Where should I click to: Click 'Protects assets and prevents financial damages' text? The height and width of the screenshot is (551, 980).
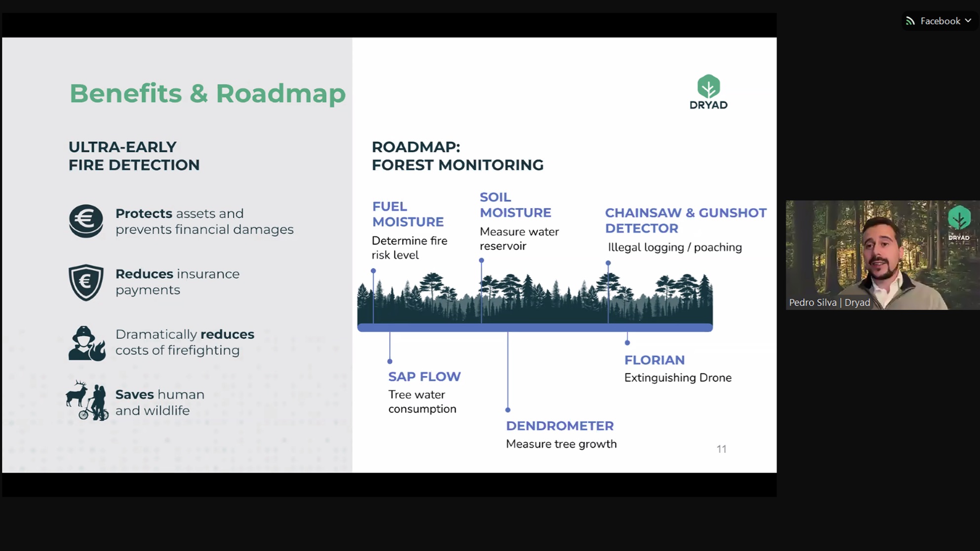[204, 221]
